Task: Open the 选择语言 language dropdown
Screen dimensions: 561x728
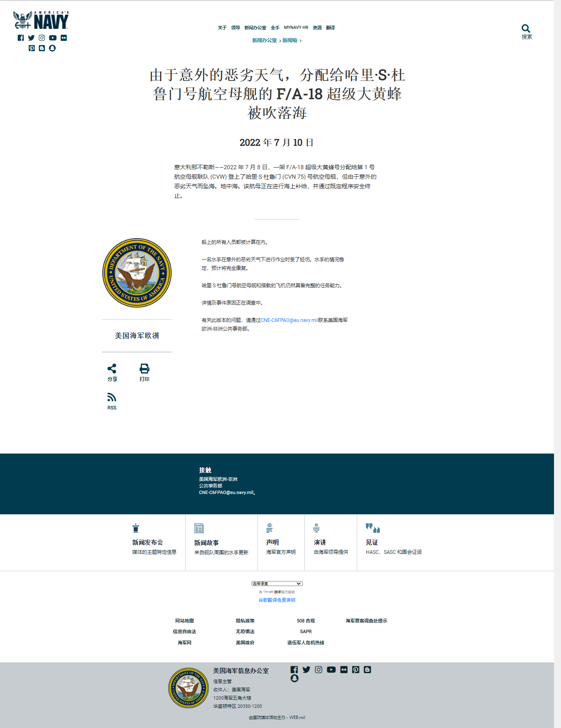Action: (x=277, y=584)
